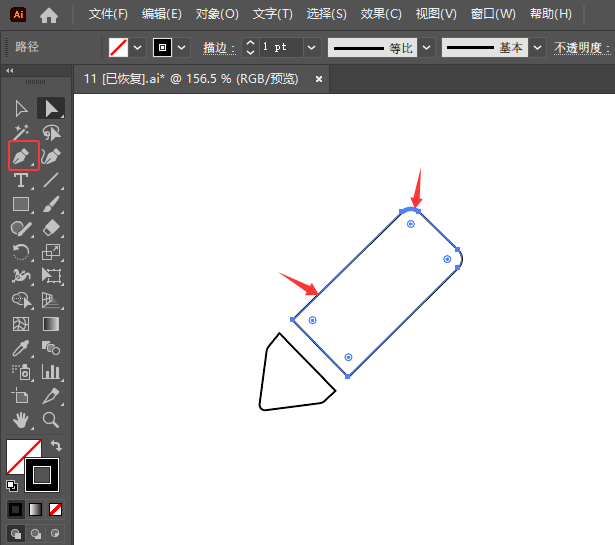Select the Rectangle tool
Image resolution: width=615 pixels, height=545 pixels.
pos(21,204)
